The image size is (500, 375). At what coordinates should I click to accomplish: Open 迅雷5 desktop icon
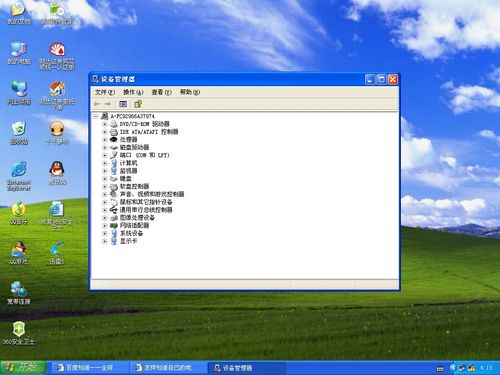[x=57, y=253]
